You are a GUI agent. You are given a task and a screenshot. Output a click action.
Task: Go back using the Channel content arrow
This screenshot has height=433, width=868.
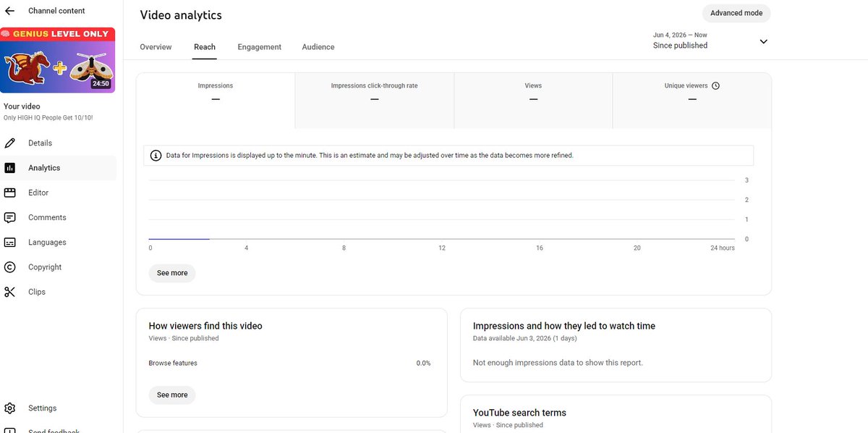click(x=9, y=11)
